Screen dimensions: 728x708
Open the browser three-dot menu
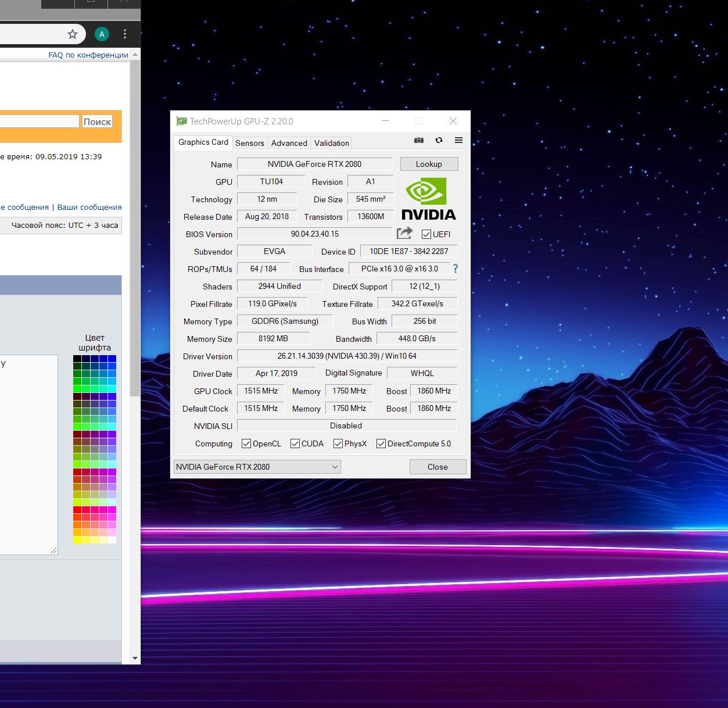click(x=124, y=34)
